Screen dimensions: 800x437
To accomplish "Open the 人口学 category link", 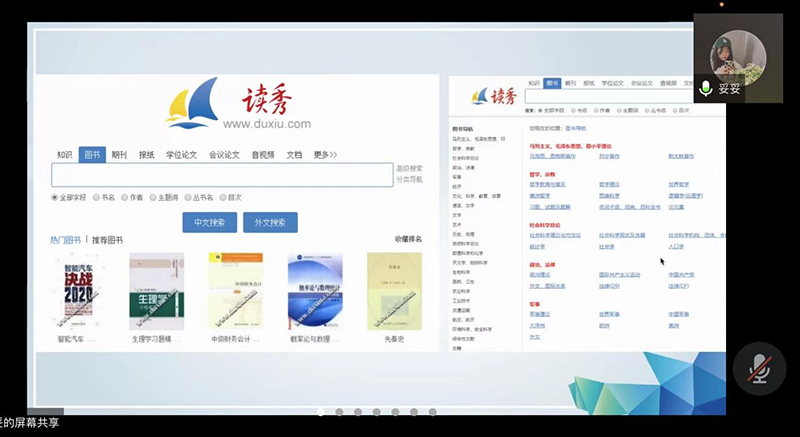I will point(676,246).
